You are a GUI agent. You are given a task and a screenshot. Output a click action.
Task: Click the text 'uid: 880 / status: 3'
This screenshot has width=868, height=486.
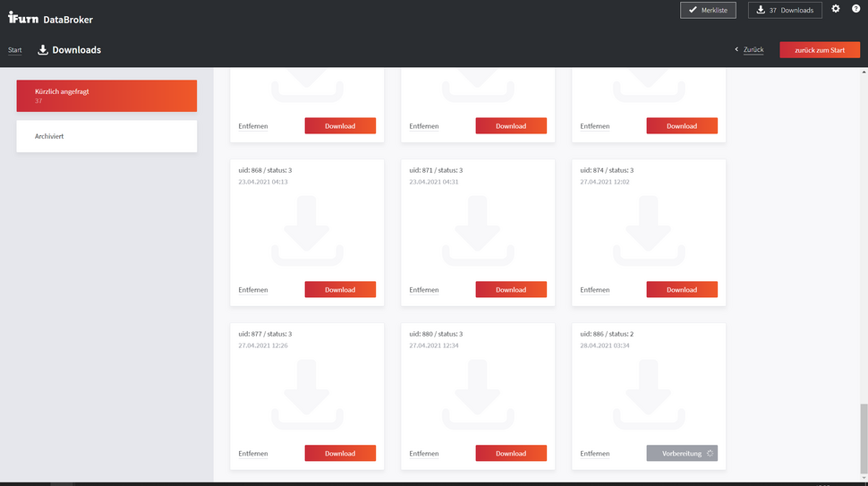(x=436, y=335)
